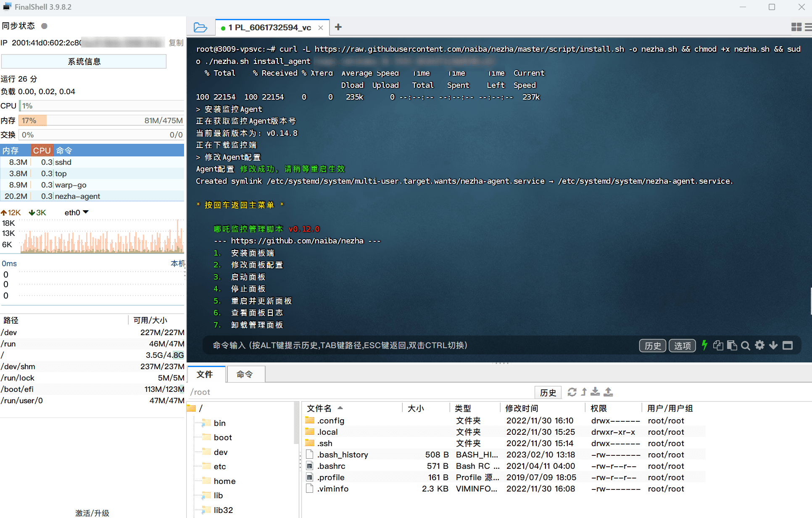Sort processes by CPU column
This screenshot has width=812, height=518.
42,151
